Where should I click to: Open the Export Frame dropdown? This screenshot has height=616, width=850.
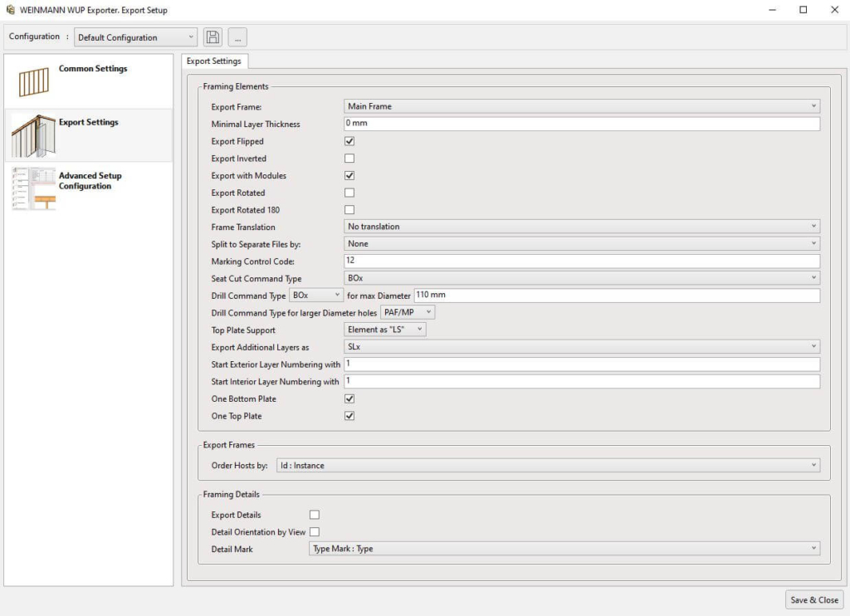click(x=582, y=106)
